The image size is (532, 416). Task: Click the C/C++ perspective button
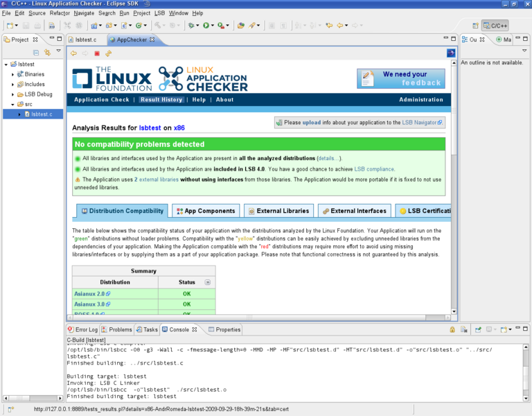495,26
